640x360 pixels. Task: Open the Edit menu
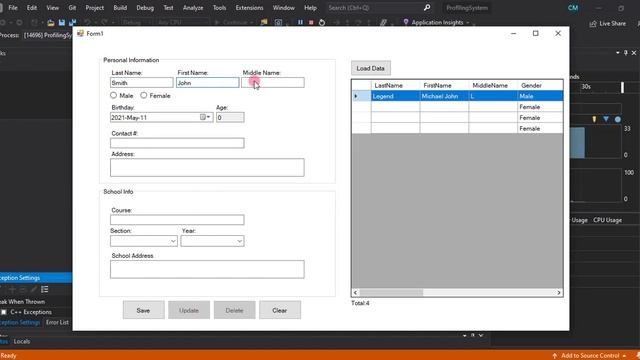(x=32, y=8)
